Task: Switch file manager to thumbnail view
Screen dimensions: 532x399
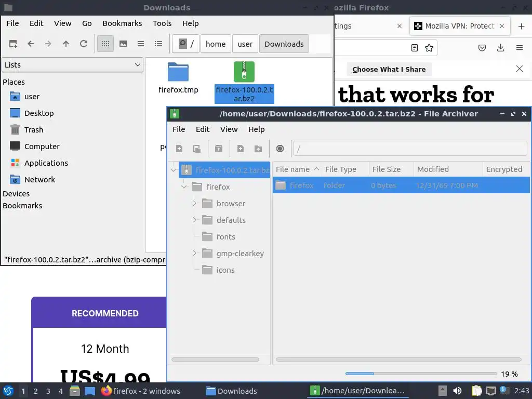Action: coord(123,44)
